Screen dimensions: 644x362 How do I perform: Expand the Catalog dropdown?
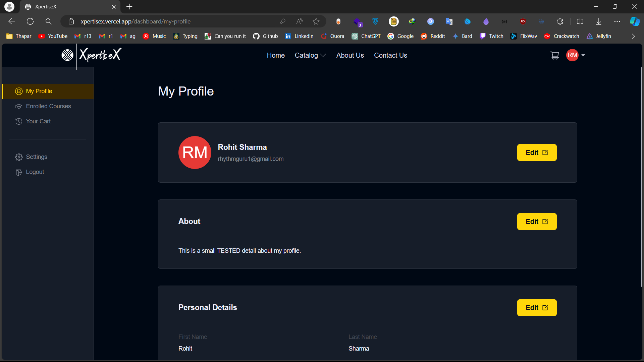310,55
